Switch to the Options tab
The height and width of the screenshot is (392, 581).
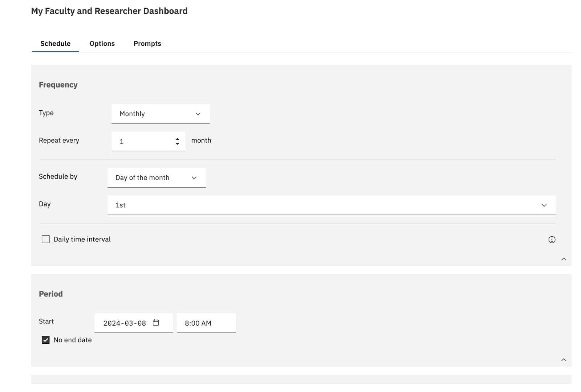coord(102,44)
